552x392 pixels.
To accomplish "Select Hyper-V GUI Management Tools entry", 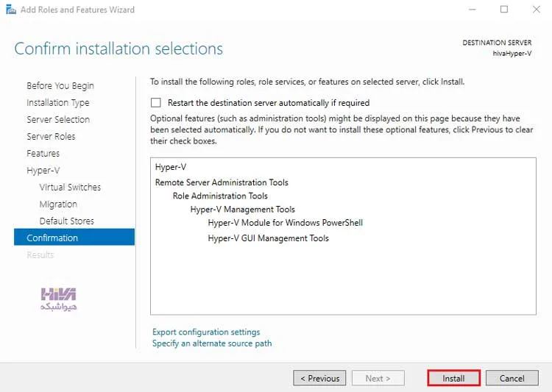I will pyautogui.click(x=268, y=238).
